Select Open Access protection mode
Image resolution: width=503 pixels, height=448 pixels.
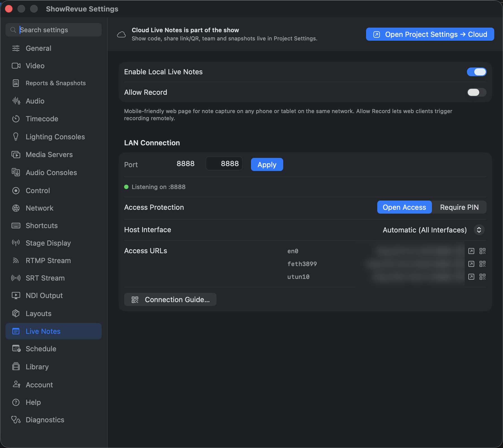tap(404, 207)
